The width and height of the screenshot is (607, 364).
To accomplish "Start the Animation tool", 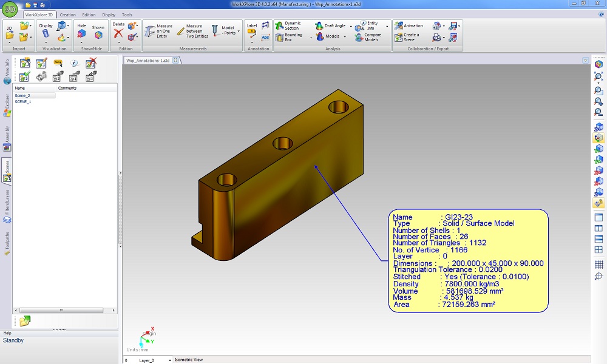I will click(408, 25).
